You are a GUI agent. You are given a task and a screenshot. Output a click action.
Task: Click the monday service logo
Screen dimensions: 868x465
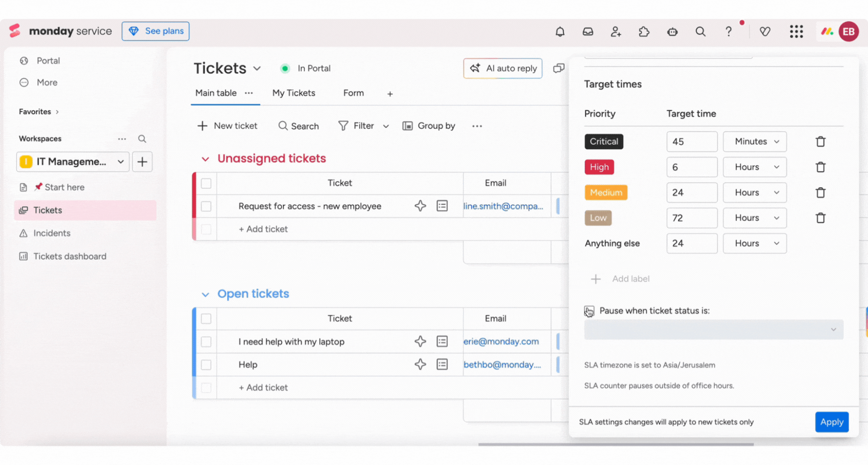click(60, 31)
